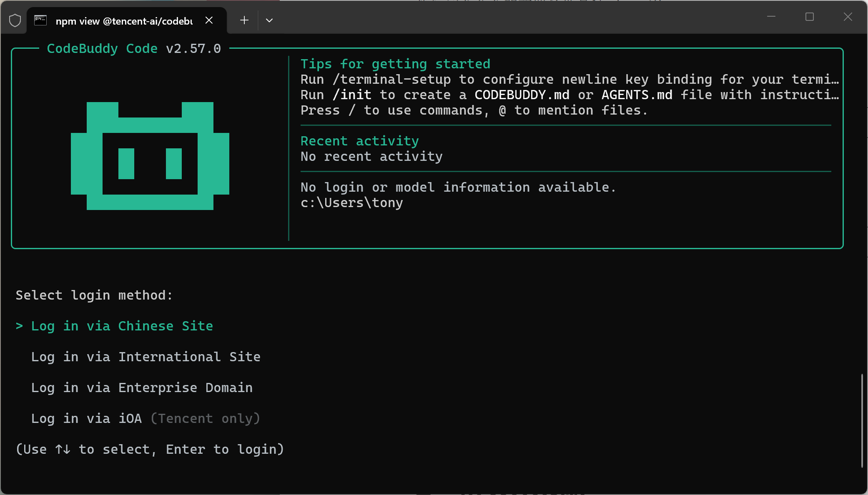Select Log in via Enterprise Domain

click(x=142, y=387)
